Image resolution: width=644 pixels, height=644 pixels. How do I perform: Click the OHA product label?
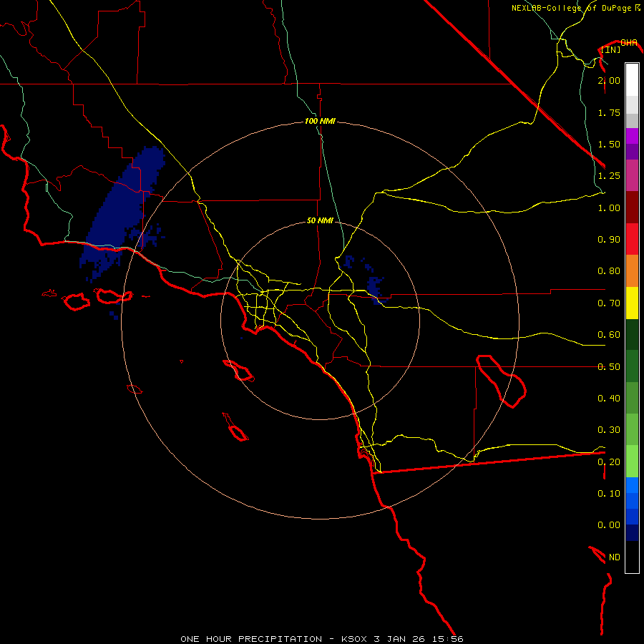pos(628,42)
